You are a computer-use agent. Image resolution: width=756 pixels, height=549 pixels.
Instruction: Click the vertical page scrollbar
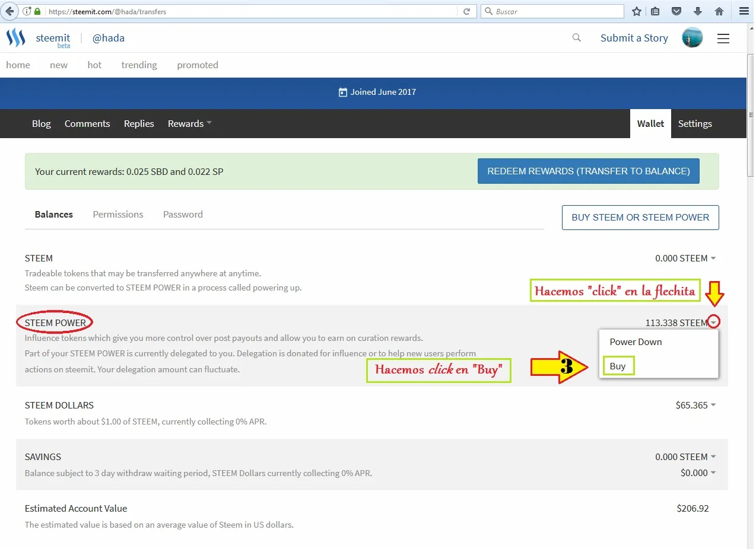[x=751, y=115]
